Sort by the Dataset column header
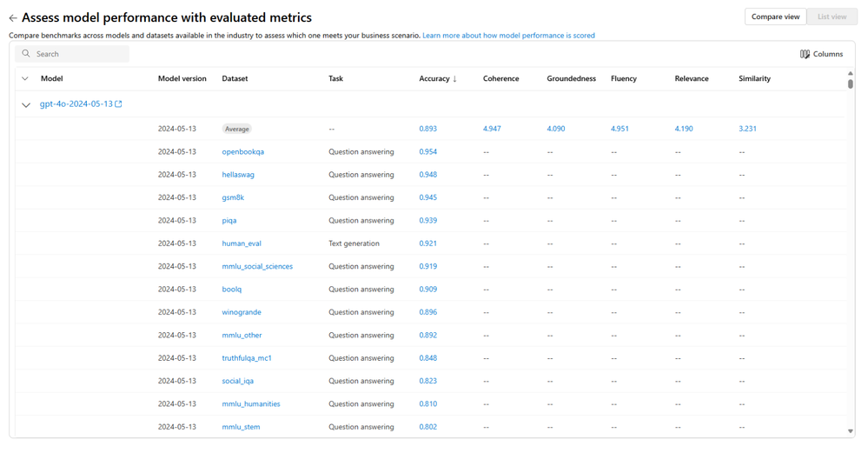 235,78
